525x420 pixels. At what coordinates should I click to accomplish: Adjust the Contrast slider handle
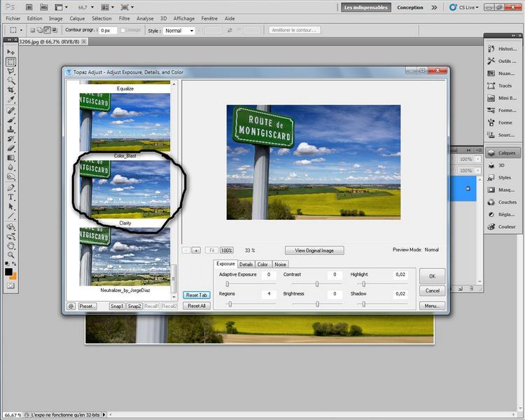point(316,284)
